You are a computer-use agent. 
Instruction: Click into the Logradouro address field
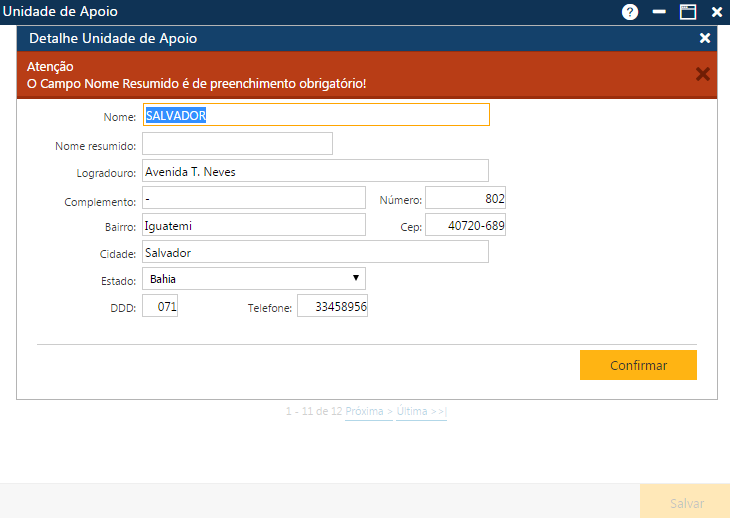[x=315, y=171]
